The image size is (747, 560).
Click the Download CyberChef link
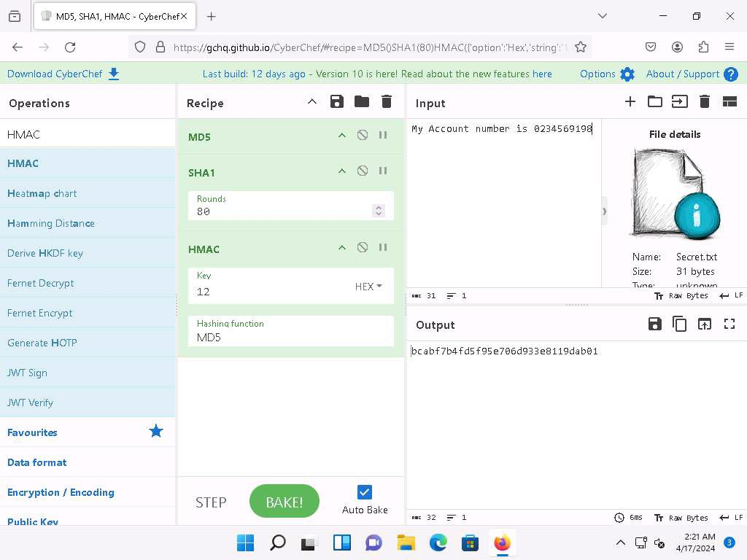point(63,74)
